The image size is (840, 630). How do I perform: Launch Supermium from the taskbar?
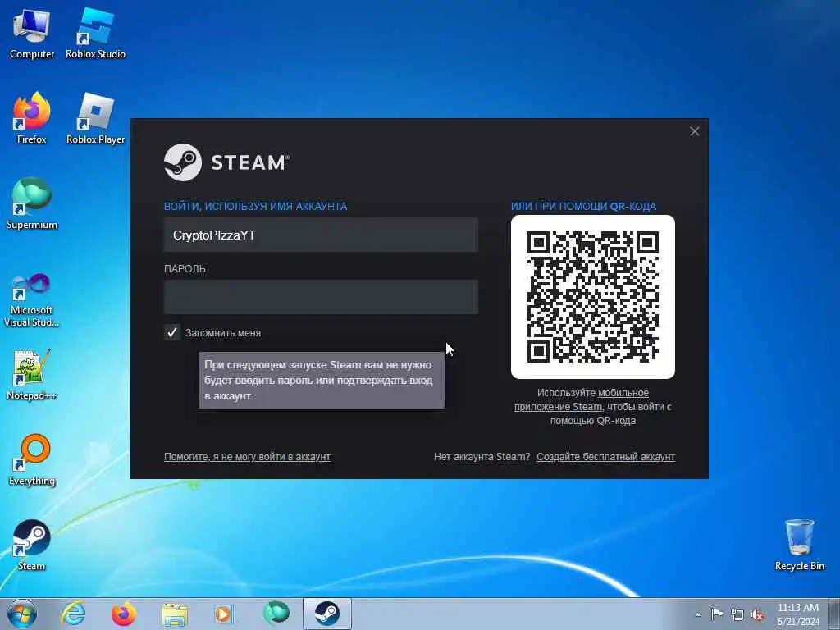276,614
